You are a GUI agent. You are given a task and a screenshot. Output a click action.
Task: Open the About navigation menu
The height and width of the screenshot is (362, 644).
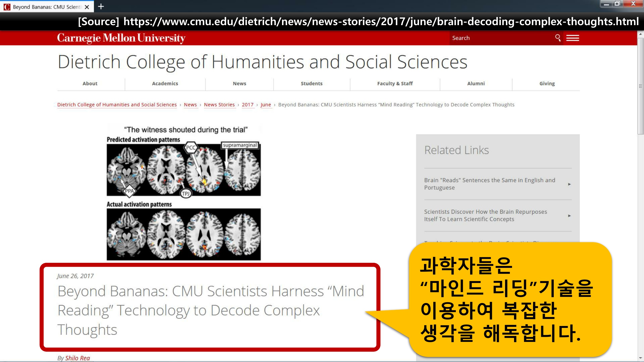[90, 84]
